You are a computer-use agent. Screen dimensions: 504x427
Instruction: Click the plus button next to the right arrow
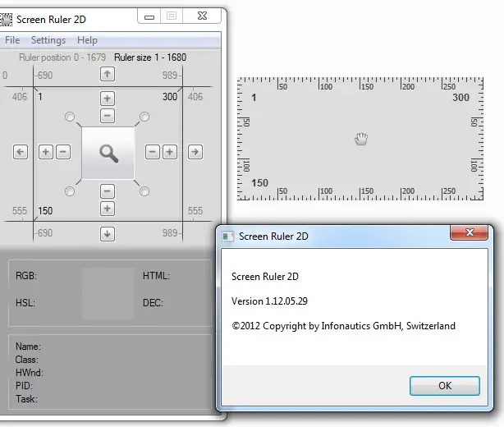[170, 152]
